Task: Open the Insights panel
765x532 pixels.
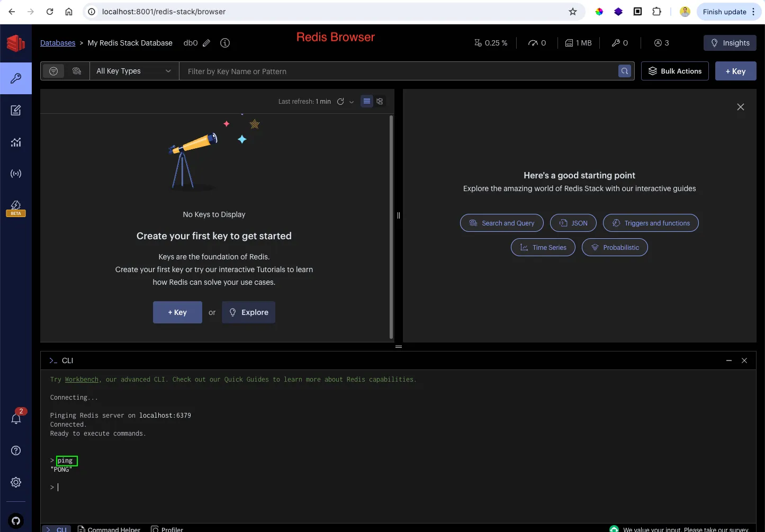Action: pos(730,43)
